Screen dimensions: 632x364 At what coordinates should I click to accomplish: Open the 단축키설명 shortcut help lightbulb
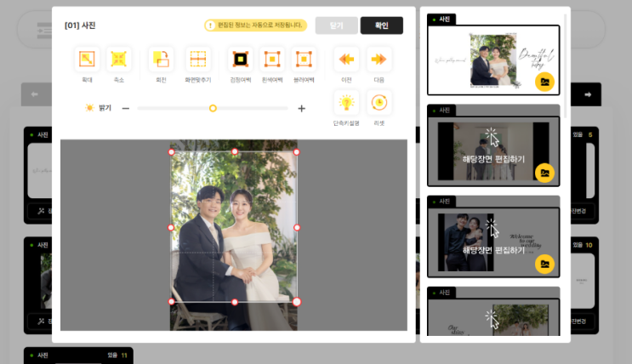[346, 103]
